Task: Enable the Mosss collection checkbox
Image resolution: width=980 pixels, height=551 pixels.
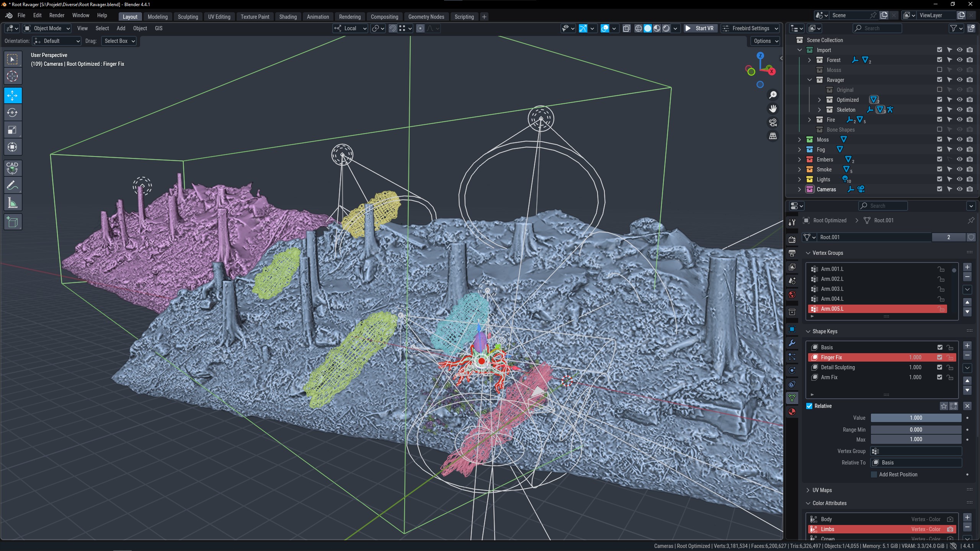Action: tap(939, 70)
